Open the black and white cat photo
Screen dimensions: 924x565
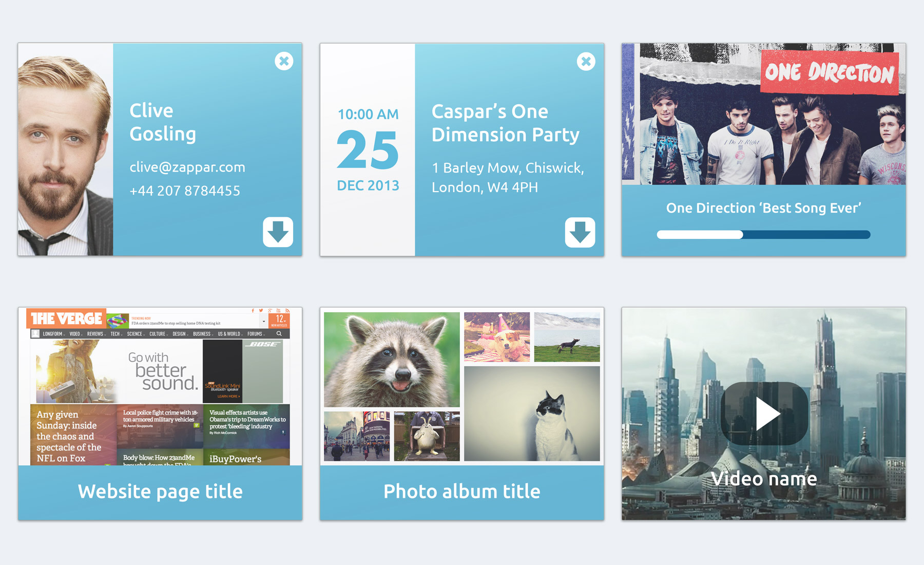[x=532, y=413]
